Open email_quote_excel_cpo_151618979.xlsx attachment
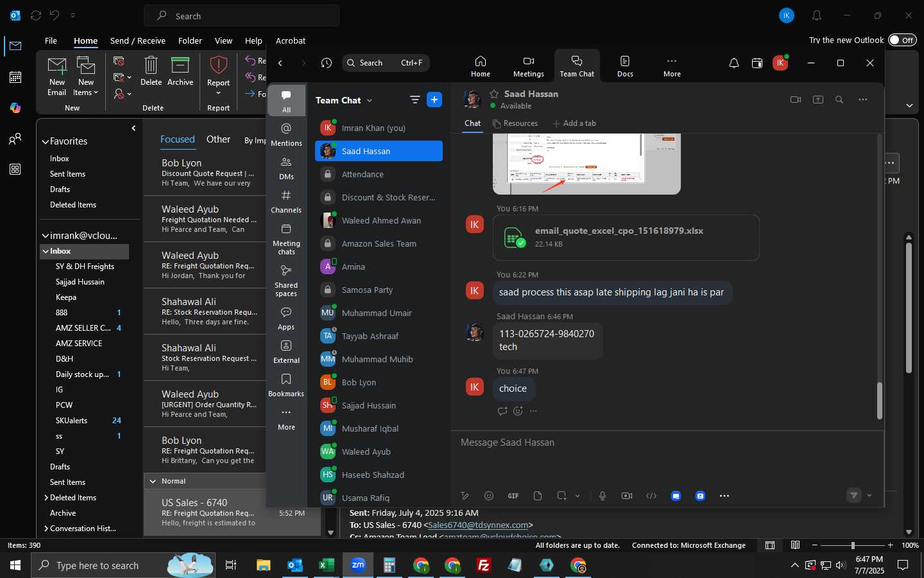Image resolution: width=924 pixels, height=578 pixels. [626, 238]
